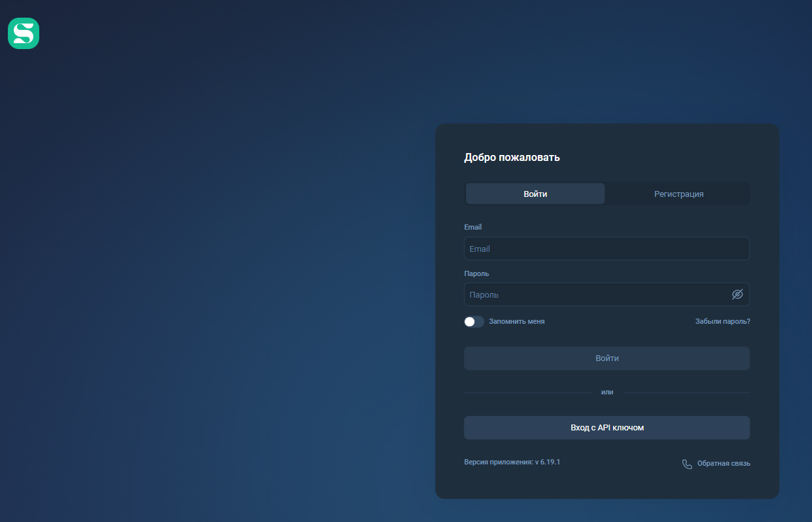The height and width of the screenshot is (522, 812).
Task: Click the Пароль label above the field
Action: point(476,273)
